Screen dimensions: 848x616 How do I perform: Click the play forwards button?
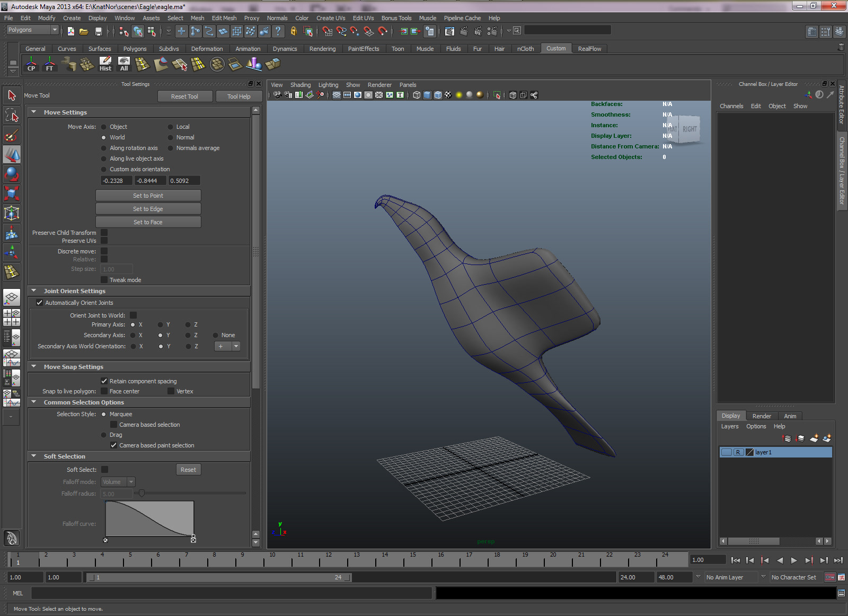point(794,560)
